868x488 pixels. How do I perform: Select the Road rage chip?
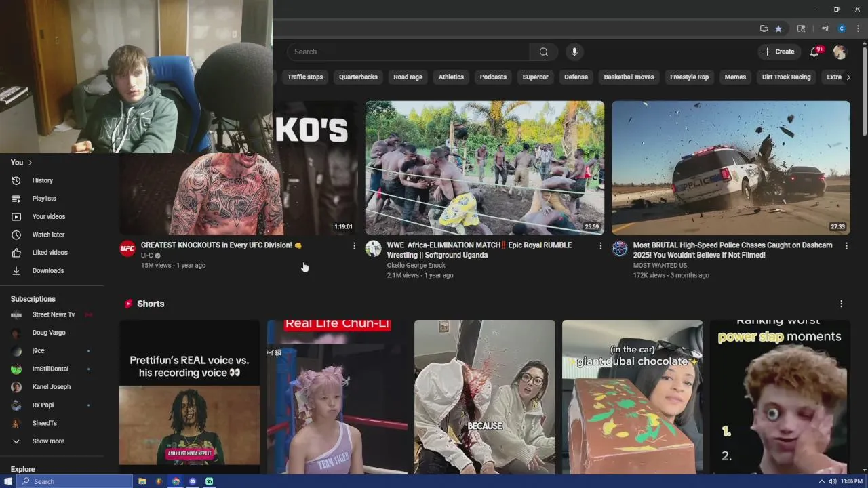pyautogui.click(x=408, y=77)
